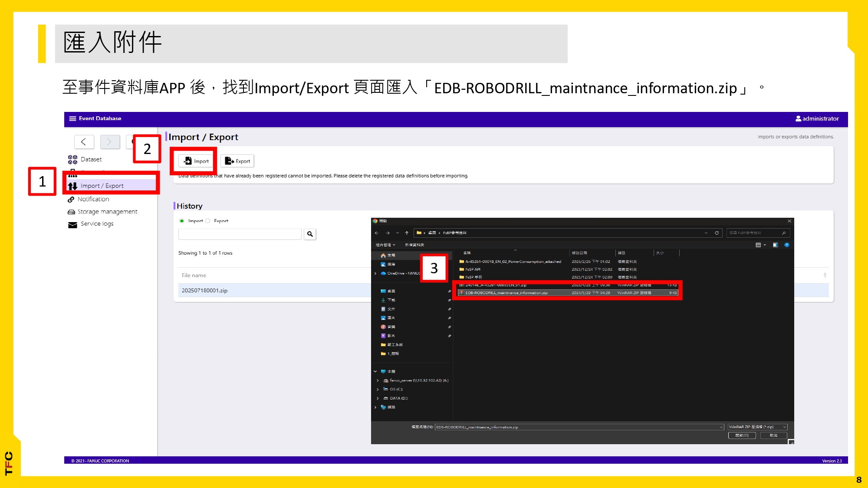868x488 pixels.
Task: Expand the fanuc_server network drive node
Action: tap(378, 381)
